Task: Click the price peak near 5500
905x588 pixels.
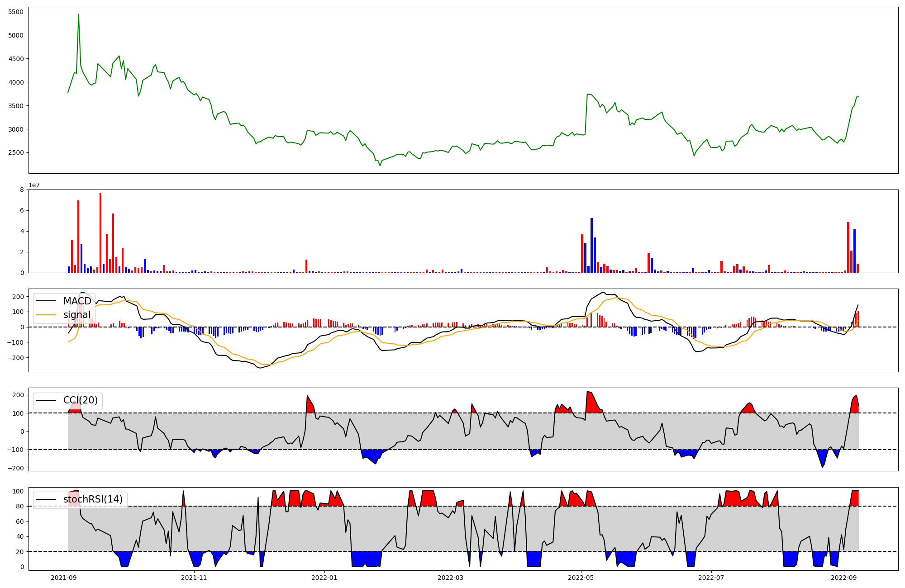Action: (x=78, y=15)
